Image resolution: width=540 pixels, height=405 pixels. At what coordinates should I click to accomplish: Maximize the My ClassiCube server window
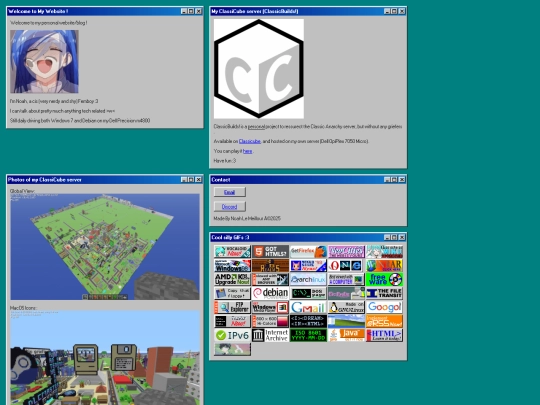[x=394, y=11]
